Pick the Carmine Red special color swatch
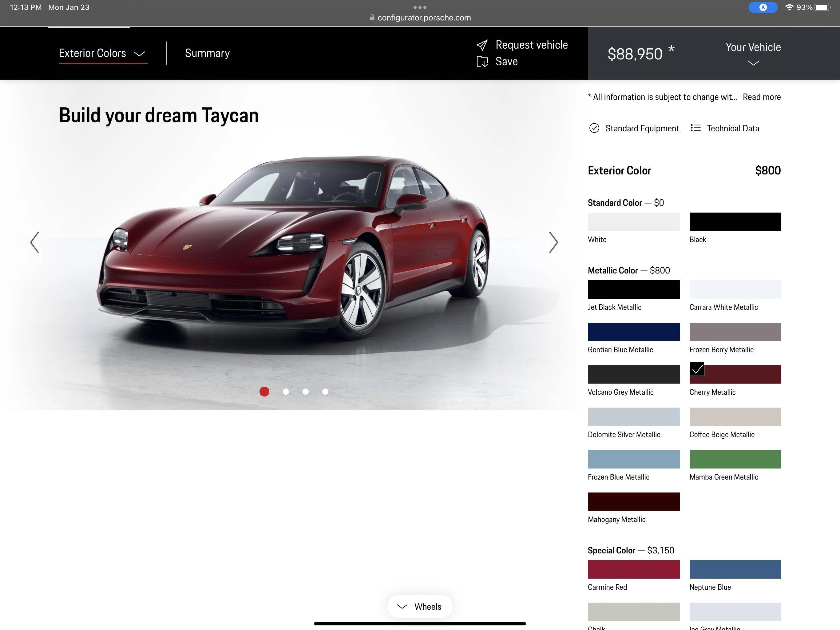The height and width of the screenshot is (630, 840). point(633,570)
